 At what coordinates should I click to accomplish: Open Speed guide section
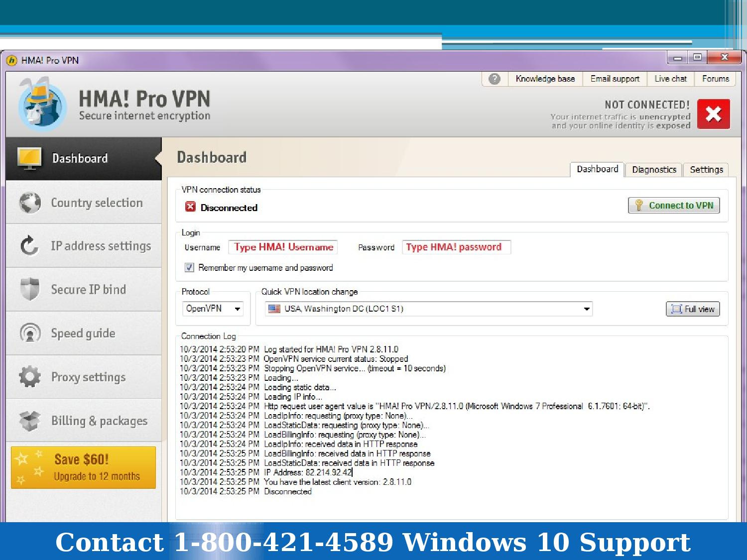coord(84,334)
